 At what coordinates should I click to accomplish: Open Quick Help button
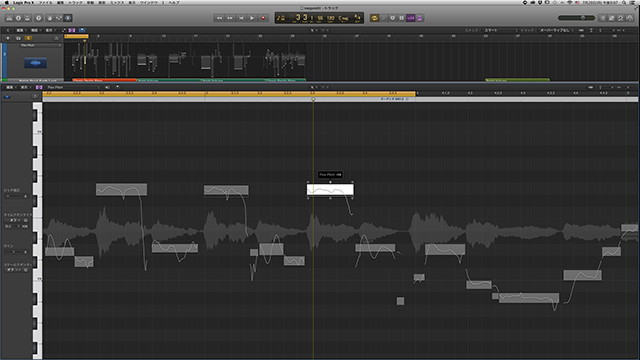tap(38, 18)
